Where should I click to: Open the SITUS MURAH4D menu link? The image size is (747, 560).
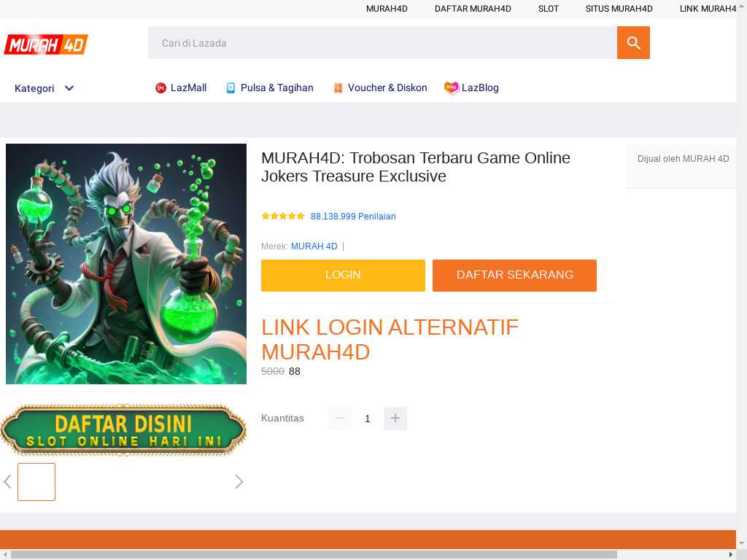(x=619, y=9)
